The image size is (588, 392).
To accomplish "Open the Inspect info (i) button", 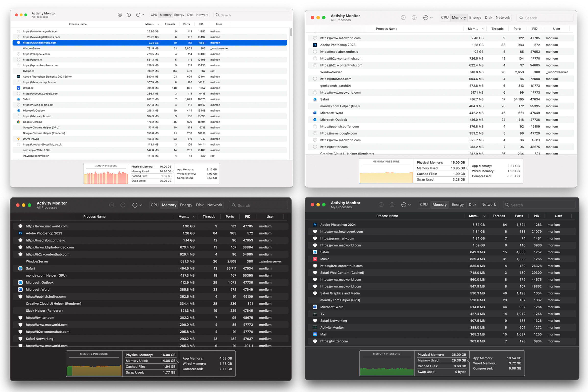I will tap(129, 15).
